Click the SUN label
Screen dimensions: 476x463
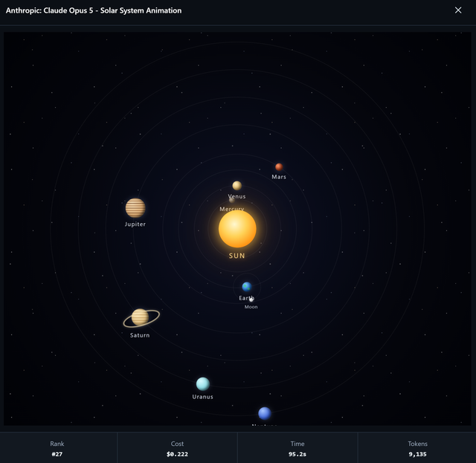pyautogui.click(x=237, y=256)
